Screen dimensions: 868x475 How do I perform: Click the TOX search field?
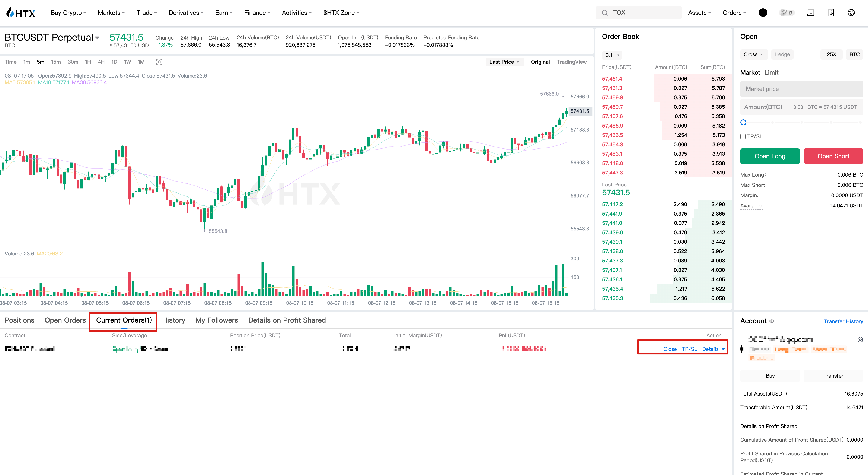[639, 12]
